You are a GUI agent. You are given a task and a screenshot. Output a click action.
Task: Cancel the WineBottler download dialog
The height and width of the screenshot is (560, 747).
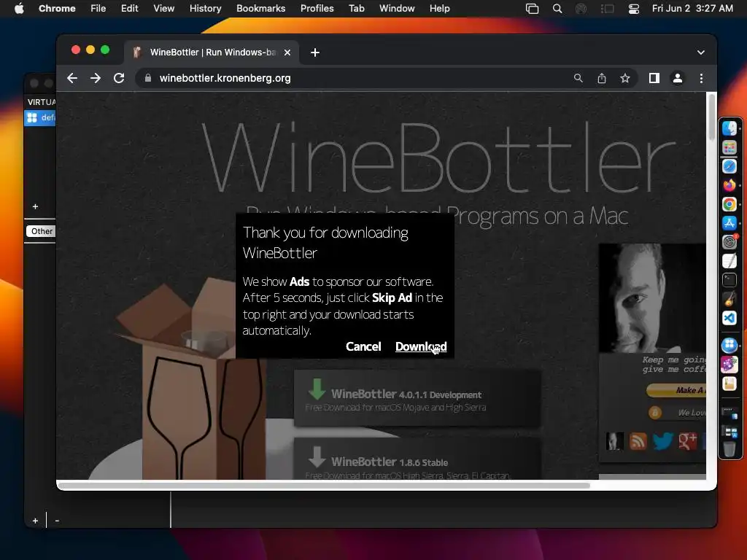363,346
